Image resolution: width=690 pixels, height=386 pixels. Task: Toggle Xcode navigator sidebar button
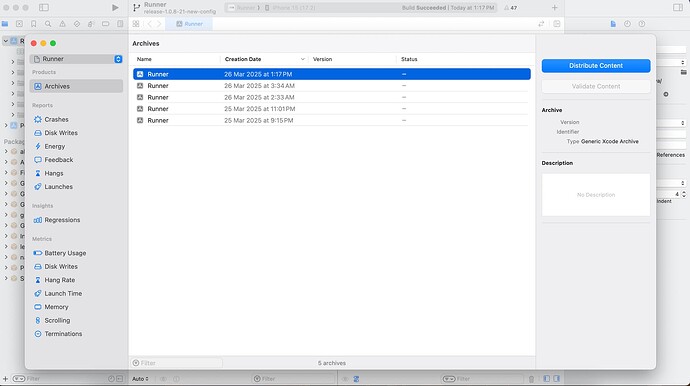coord(44,7)
